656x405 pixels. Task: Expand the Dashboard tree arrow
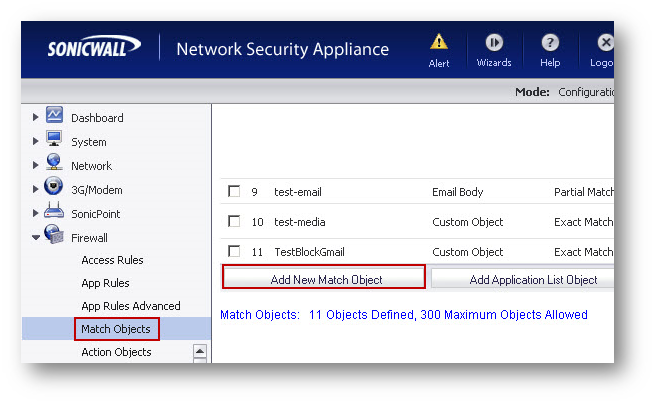[x=36, y=118]
